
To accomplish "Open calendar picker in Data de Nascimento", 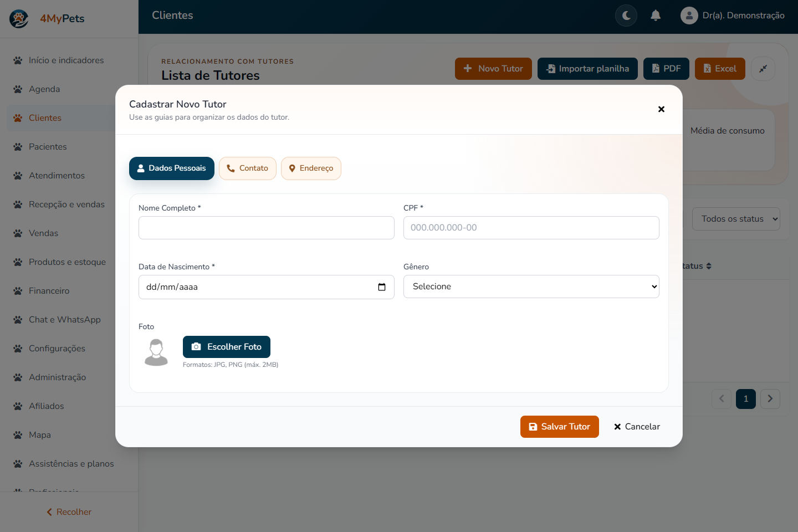I will tap(382, 287).
